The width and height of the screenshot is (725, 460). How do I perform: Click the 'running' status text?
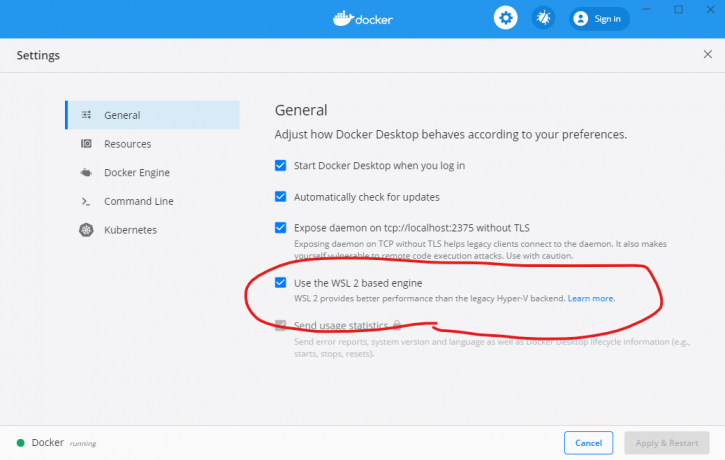(x=83, y=443)
